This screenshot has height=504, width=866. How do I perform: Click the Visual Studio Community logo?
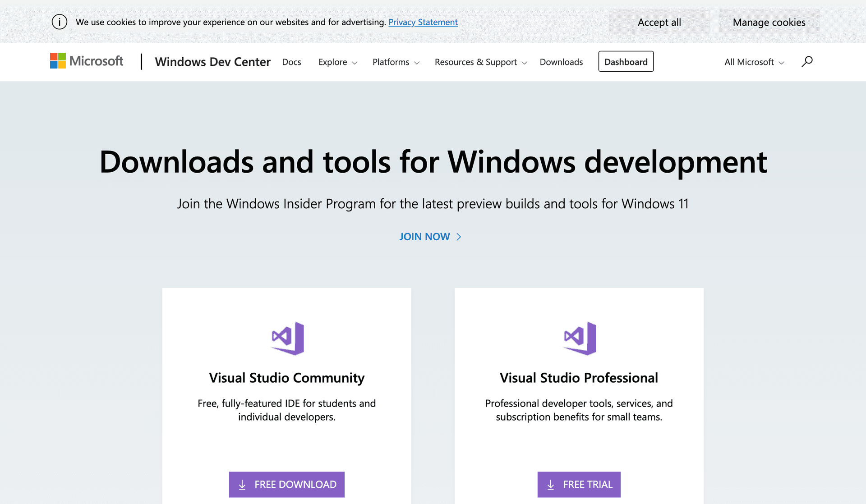(x=286, y=338)
